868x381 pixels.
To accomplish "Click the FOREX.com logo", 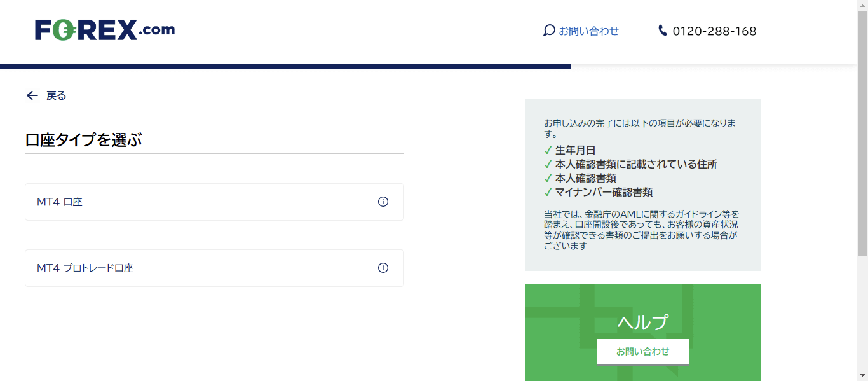I will coord(105,29).
